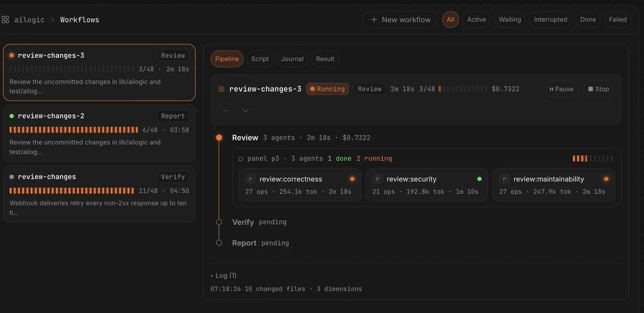Select the review-changes-2 workflow card

(x=99, y=133)
